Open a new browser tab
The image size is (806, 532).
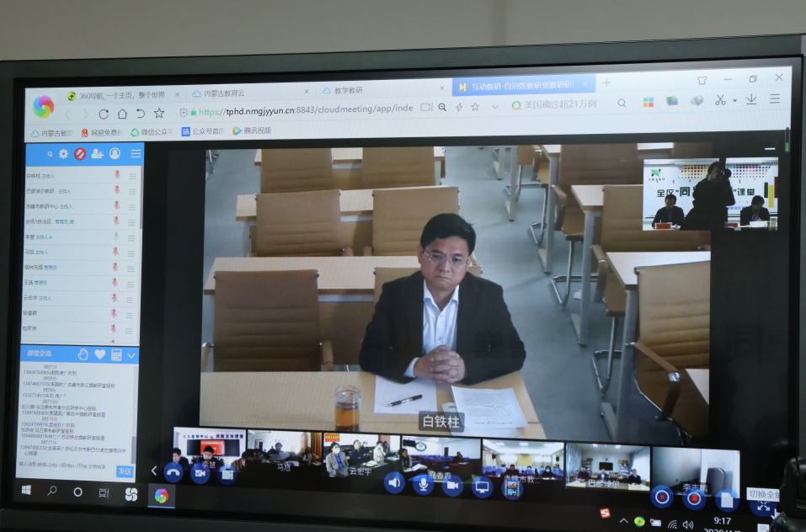(x=606, y=82)
